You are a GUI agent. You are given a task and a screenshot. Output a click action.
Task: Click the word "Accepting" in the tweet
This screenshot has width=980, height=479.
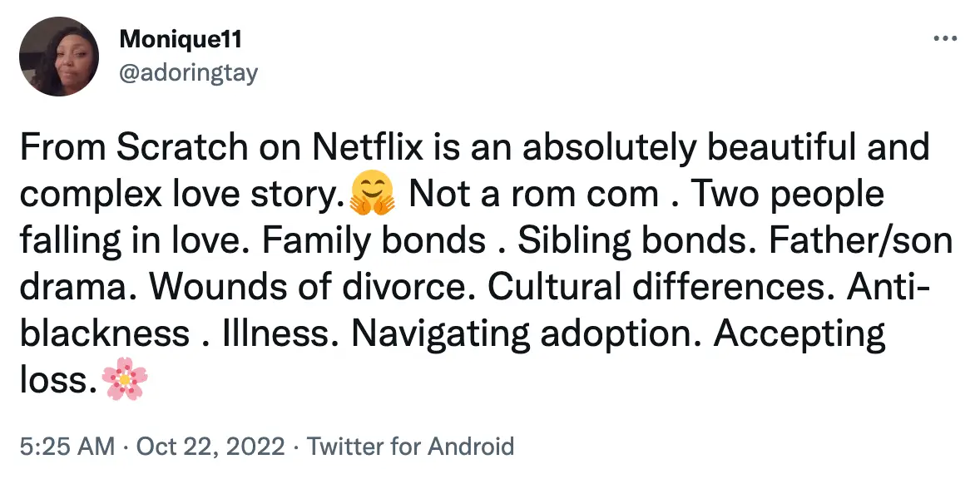[x=799, y=333]
